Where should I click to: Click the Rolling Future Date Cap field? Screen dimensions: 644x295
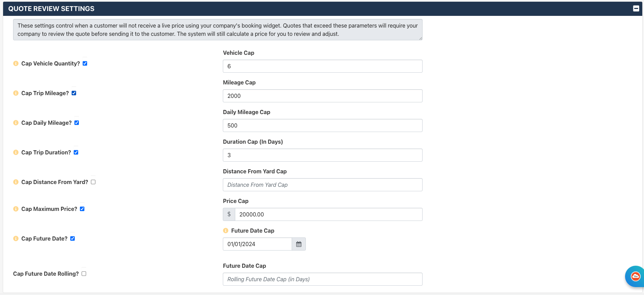323,279
